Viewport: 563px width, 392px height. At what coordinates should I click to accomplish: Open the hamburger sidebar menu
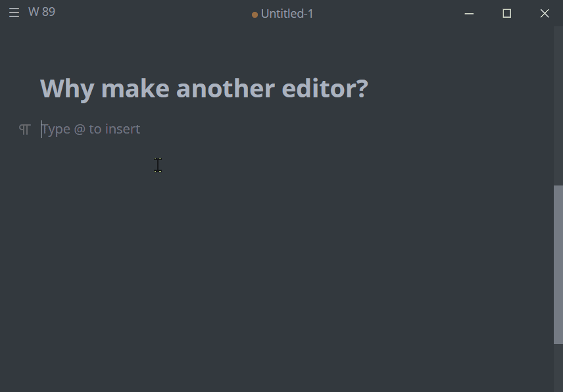[14, 13]
